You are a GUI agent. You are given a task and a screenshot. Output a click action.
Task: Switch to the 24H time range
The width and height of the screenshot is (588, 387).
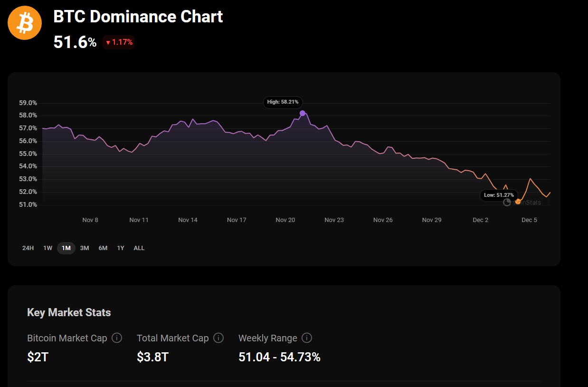(28, 248)
